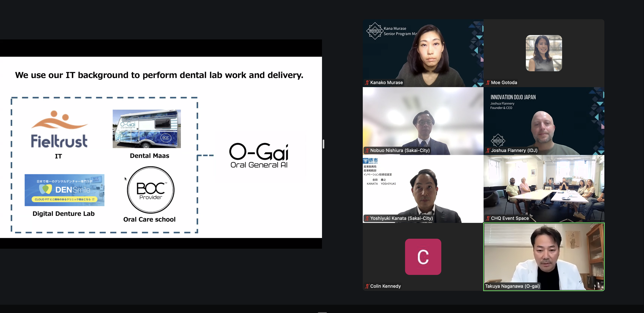Viewport: 644px width, 313px height.
Task: Click the Nobuo Nishiura (Sakai-City) name label
Action: [x=400, y=150]
